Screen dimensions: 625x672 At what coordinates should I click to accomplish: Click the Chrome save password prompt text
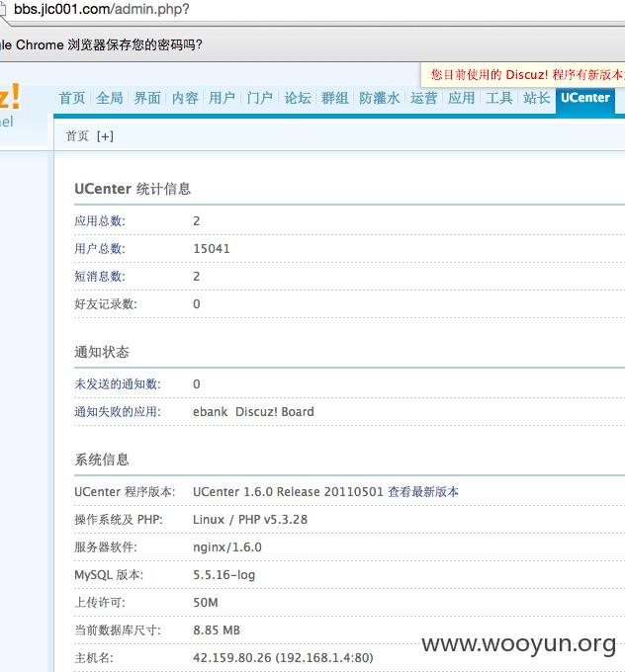[x=101, y=44]
